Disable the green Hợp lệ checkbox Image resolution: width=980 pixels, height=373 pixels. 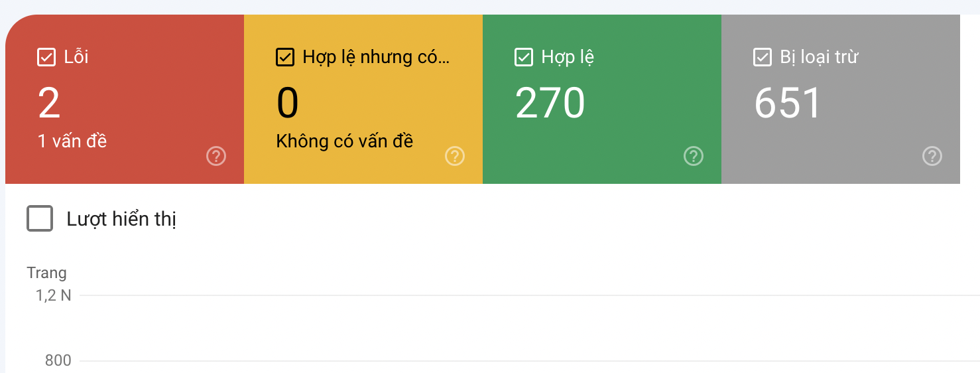524,58
